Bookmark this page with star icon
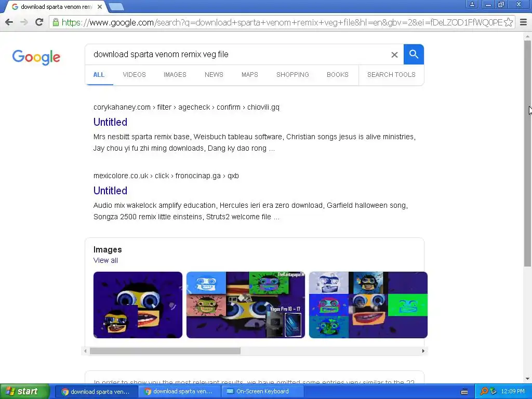532x399 pixels. point(508,22)
